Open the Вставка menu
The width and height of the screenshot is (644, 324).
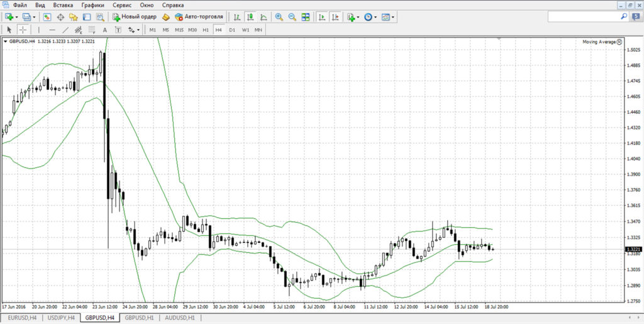tap(64, 5)
